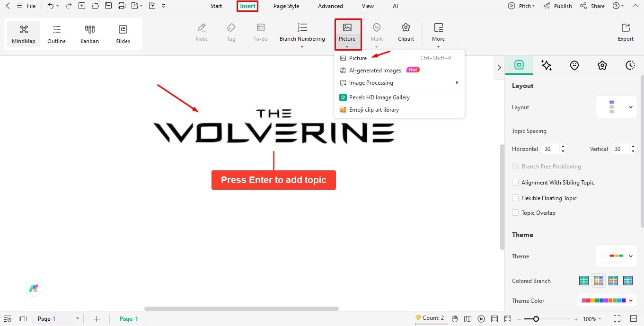This screenshot has height=326, width=644.
Task: Create a new document with the plus icon
Action: (82, 6)
